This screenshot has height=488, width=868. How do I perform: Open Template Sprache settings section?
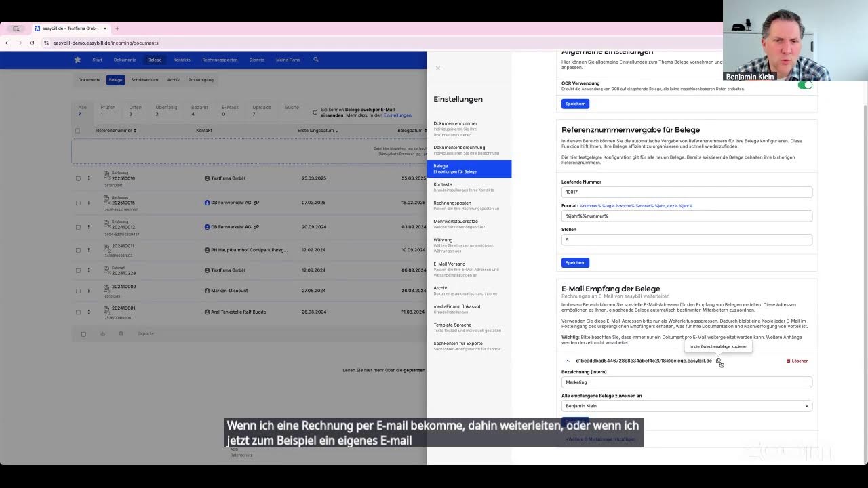(x=469, y=327)
